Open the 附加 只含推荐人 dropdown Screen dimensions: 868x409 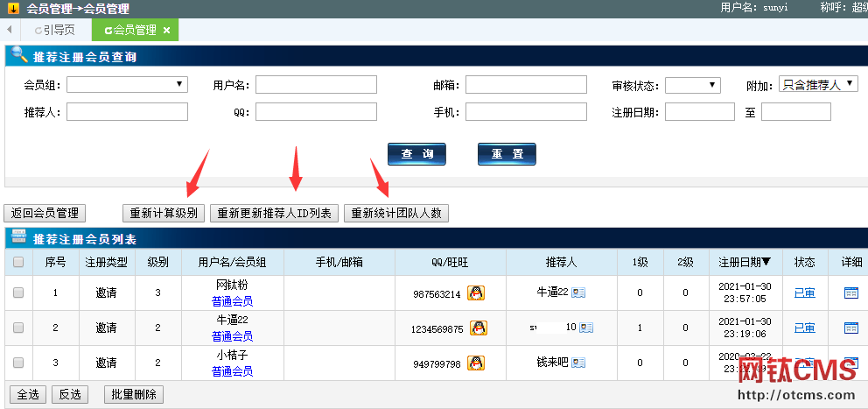point(818,84)
